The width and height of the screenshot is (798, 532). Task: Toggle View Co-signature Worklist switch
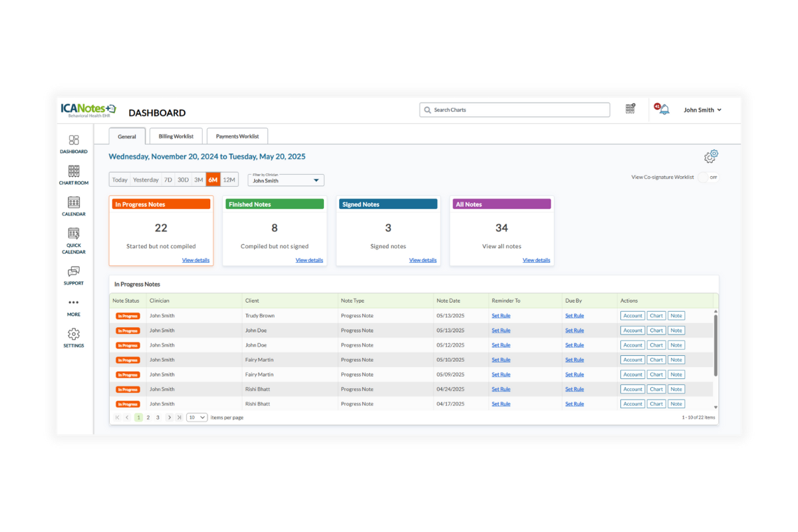(709, 178)
